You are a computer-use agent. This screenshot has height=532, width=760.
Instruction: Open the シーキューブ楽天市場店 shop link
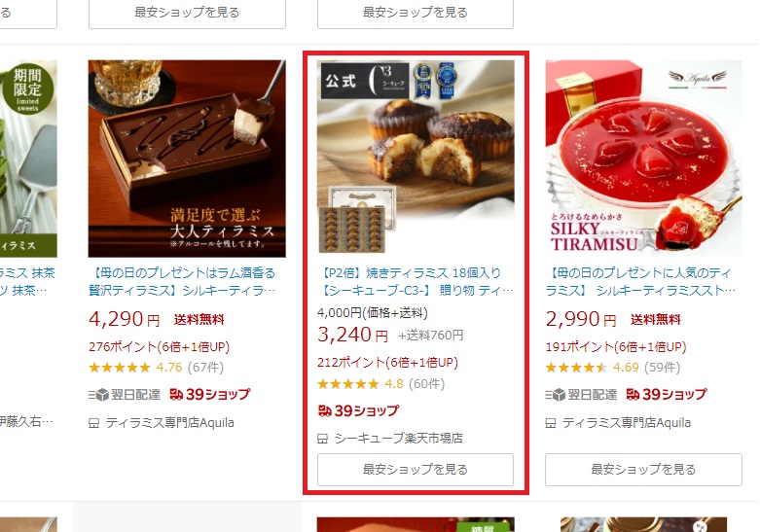point(398,439)
